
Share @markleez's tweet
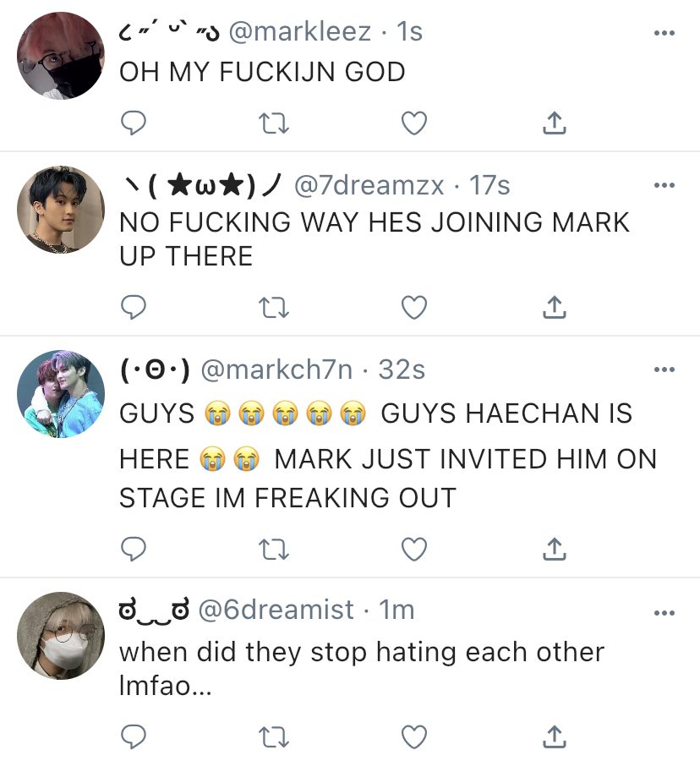tap(555, 123)
